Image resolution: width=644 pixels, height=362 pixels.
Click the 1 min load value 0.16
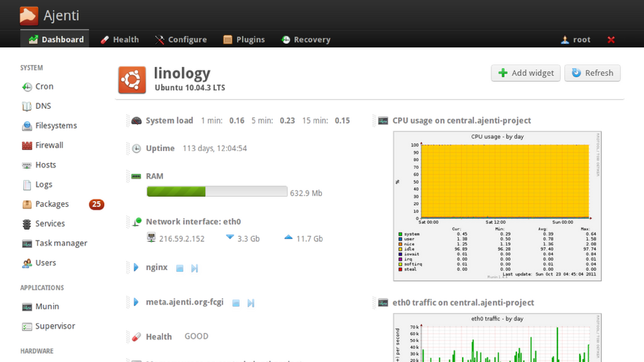click(237, 121)
